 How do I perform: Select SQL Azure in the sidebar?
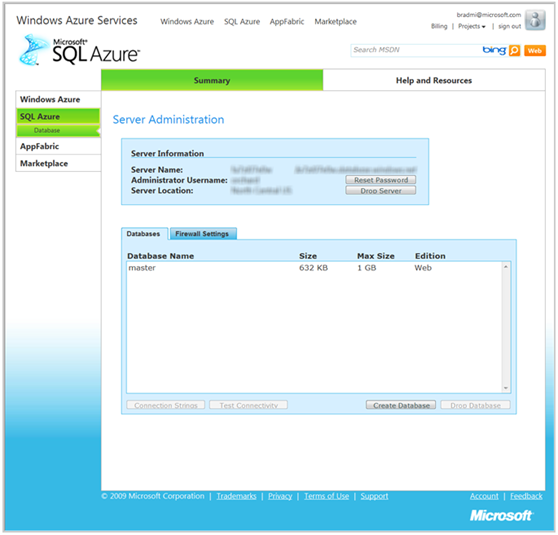58,116
